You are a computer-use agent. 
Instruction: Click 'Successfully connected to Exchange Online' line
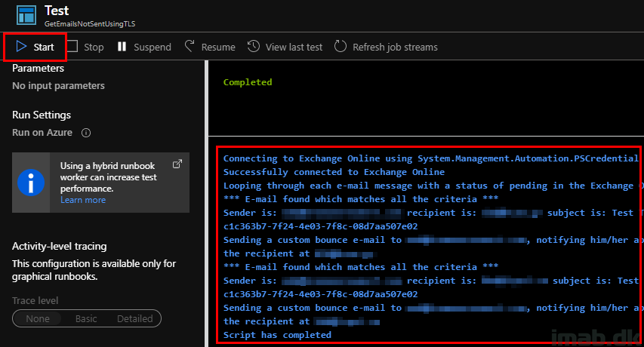[334, 172]
